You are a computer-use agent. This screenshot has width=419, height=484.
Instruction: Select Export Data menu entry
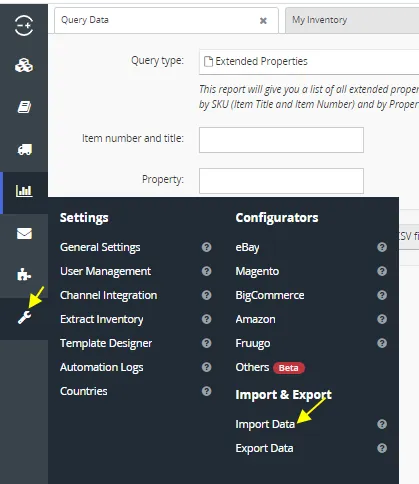click(264, 448)
